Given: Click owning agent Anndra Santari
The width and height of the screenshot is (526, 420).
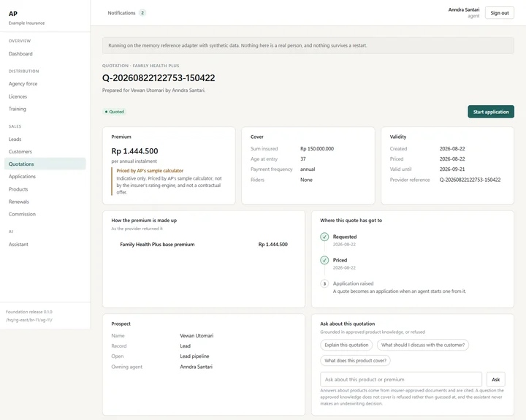Looking at the screenshot, I should (197, 367).
